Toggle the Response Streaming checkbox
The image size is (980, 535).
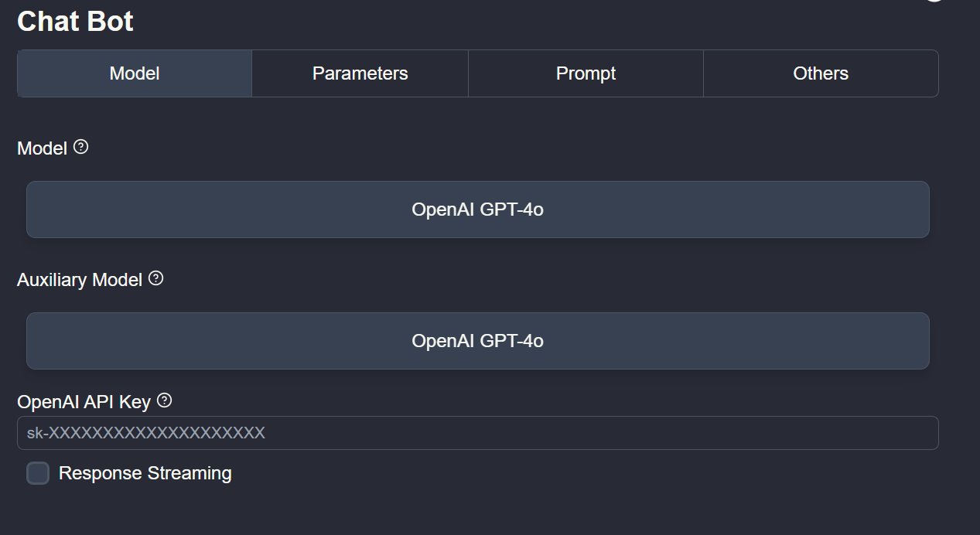click(x=38, y=473)
